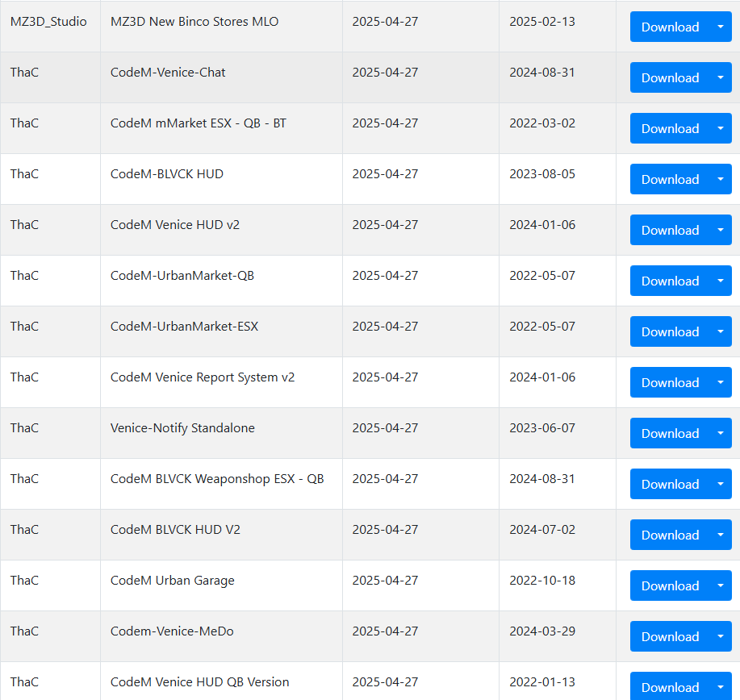
Task: Download CodeM Venice HUD QB Version
Action: point(670,686)
